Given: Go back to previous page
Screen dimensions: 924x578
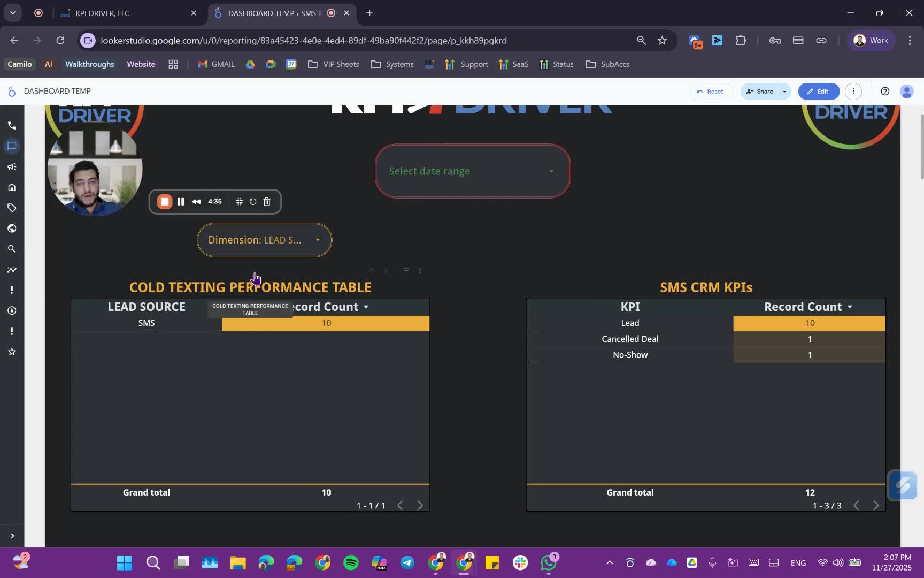Looking at the screenshot, I should pos(14,41).
